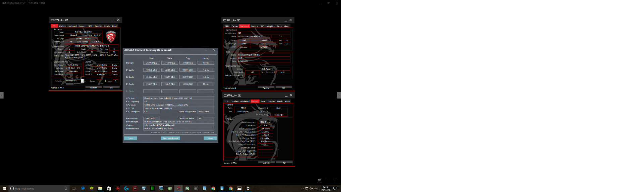Click the 8192 MBytes size field in CPU-Z
644x192 pixels.
[x=243, y=111]
